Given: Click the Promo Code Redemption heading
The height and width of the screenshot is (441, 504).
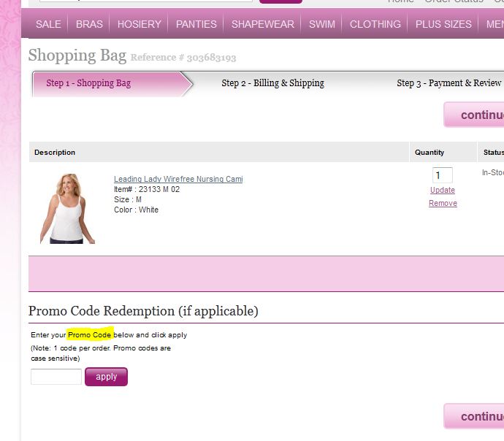Looking at the screenshot, I should coord(143,311).
